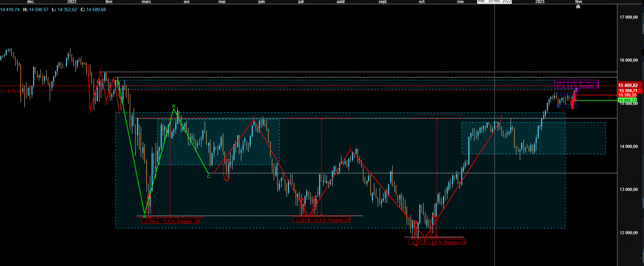Screen dimensions: 644x266
Task: Click the 17 000,00 price axis label
Action: (x=629, y=17)
